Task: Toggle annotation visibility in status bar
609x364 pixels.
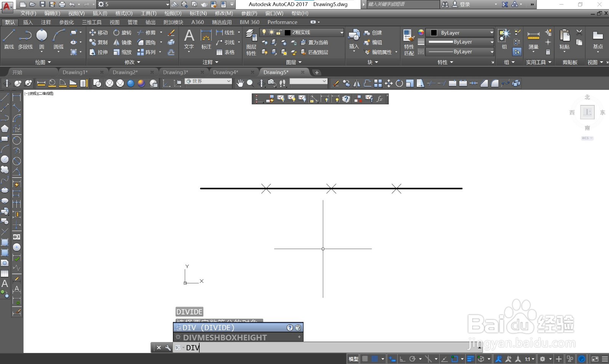Action: (x=498, y=359)
